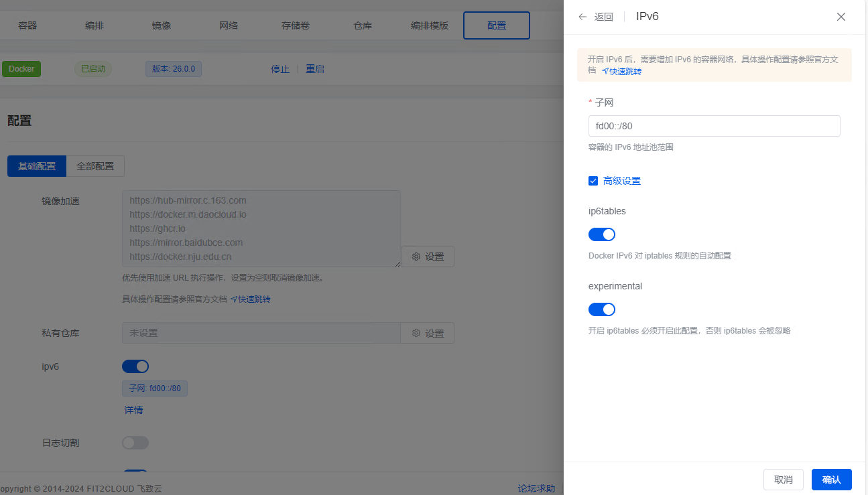Open ipv6 details via 详情 link

tap(133, 409)
